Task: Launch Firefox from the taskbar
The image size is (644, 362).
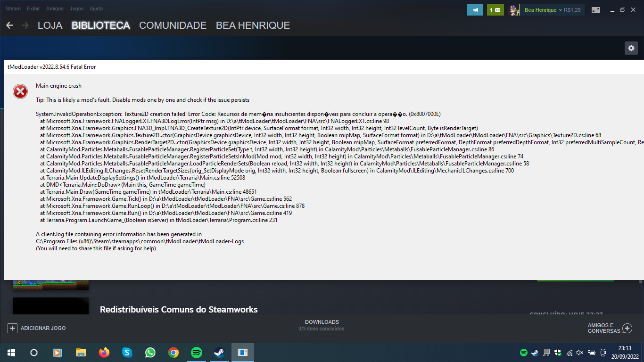Action: (104, 353)
